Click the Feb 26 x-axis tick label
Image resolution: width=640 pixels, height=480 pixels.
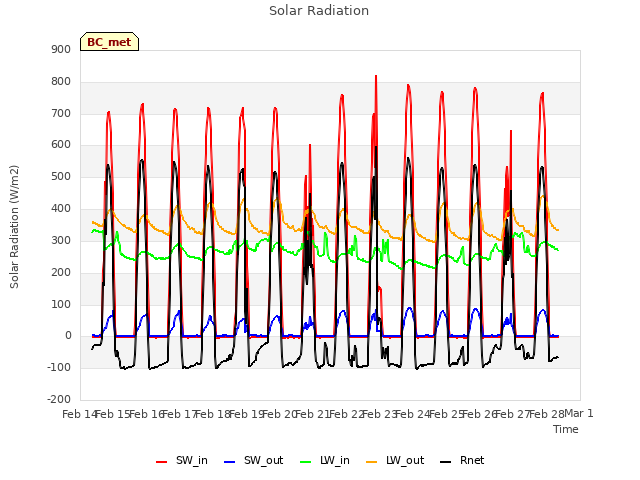point(480,414)
